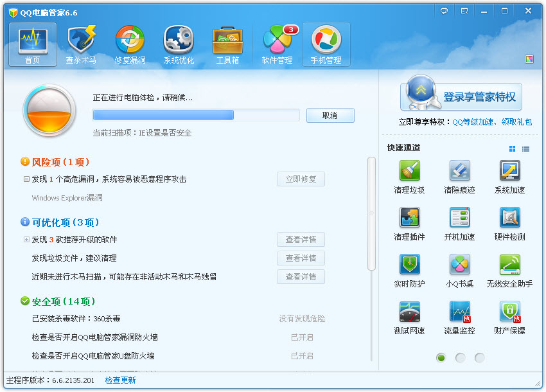Click the QQ电脑管家 shield logo
The height and width of the screenshot is (392, 546).
pyautogui.click(x=13, y=13)
